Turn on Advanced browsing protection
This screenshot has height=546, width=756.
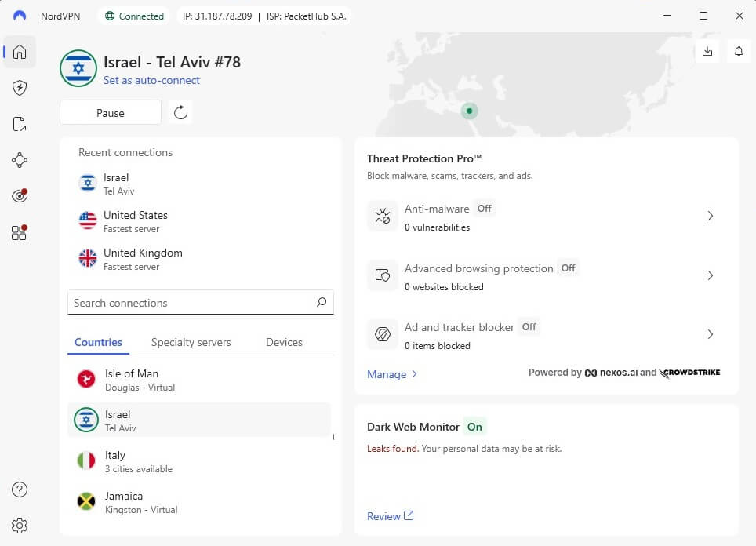[568, 268]
